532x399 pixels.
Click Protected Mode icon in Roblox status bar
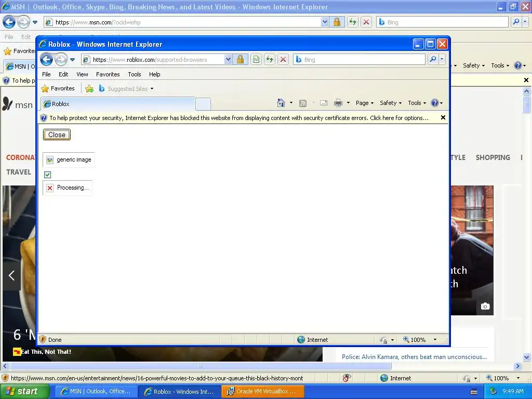383,340
